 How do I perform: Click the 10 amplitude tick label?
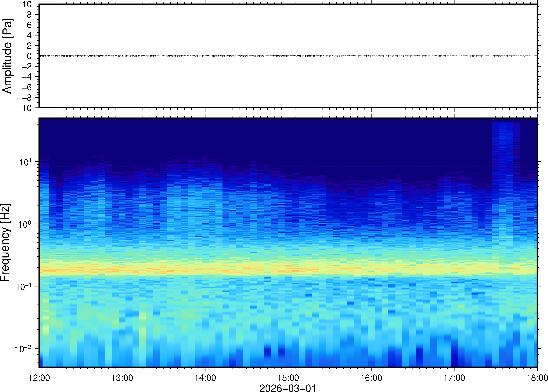(x=27, y=5)
